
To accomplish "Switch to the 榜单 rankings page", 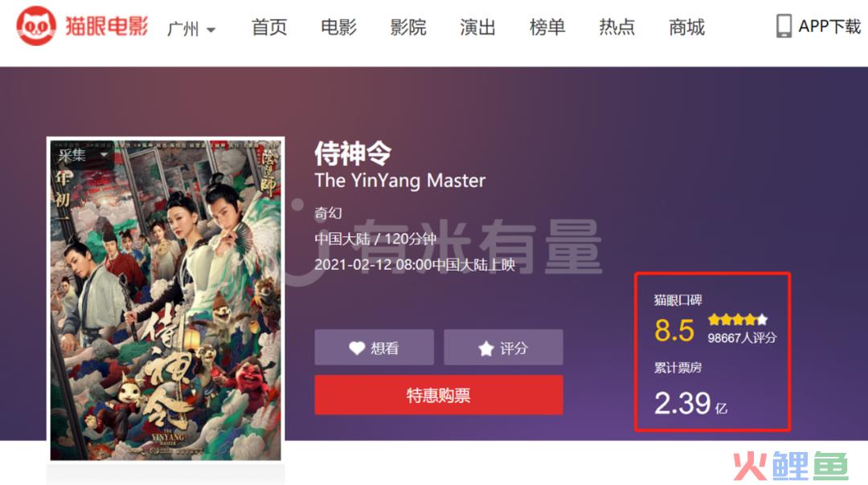I will (x=547, y=27).
